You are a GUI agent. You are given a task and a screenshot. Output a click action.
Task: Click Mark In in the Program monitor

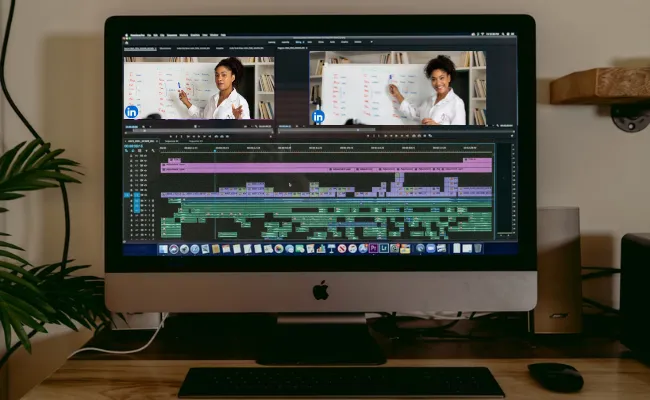374,136
